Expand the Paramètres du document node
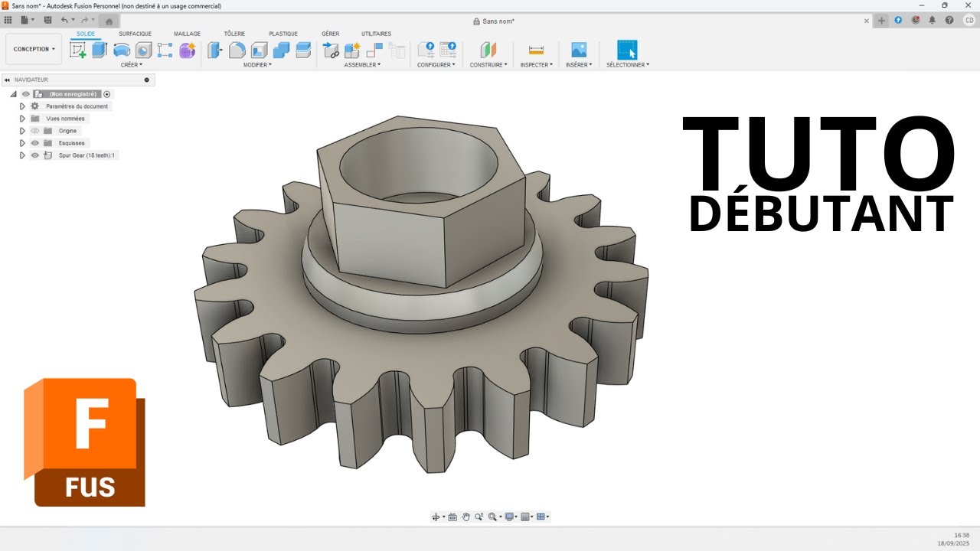This screenshot has width=980, height=551. [x=22, y=106]
